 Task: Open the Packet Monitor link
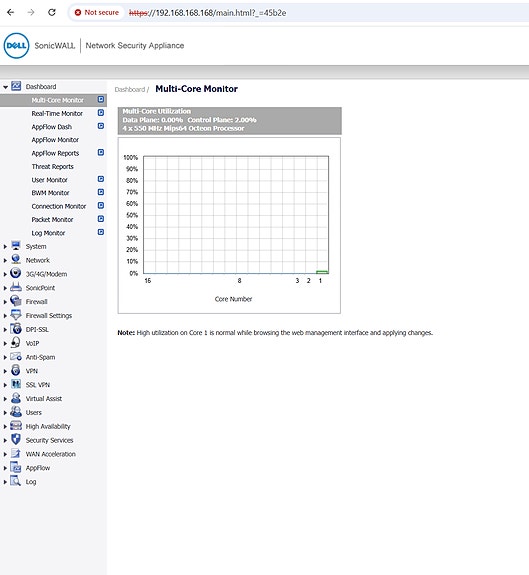(x=52, y=219)
